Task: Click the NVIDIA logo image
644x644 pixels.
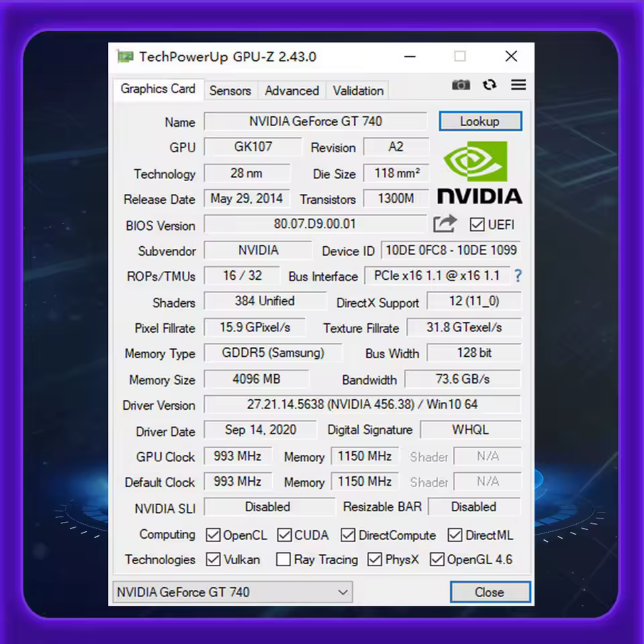Action: click(x=480, y=172)
